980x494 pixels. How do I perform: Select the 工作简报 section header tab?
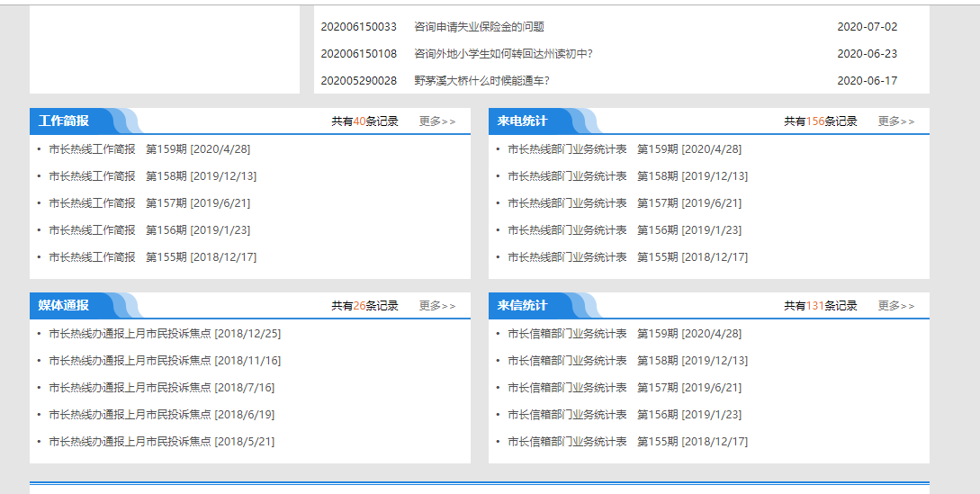64,121
